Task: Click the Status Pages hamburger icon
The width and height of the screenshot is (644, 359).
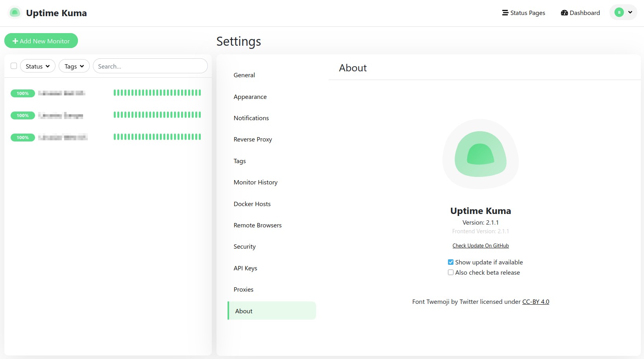Action: coord(505,13)
